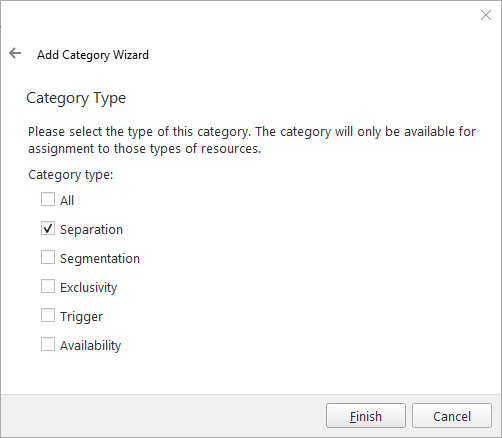This screenshot has height=438, width=502.
Task: Enable the Availability checkbox box
Action: (48, 344)
